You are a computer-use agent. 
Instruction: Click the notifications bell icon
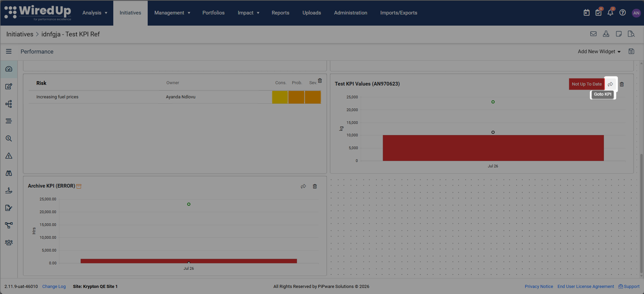click(x=610, y=13)
